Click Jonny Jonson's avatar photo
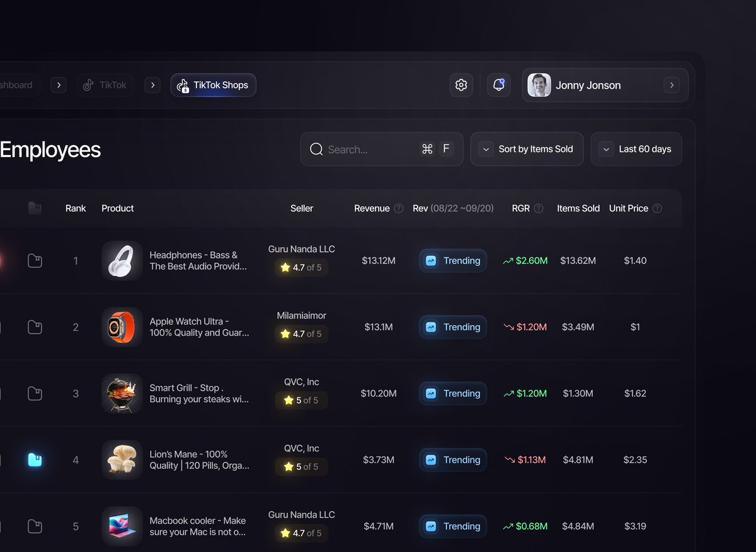 click(x=539, y=85)
